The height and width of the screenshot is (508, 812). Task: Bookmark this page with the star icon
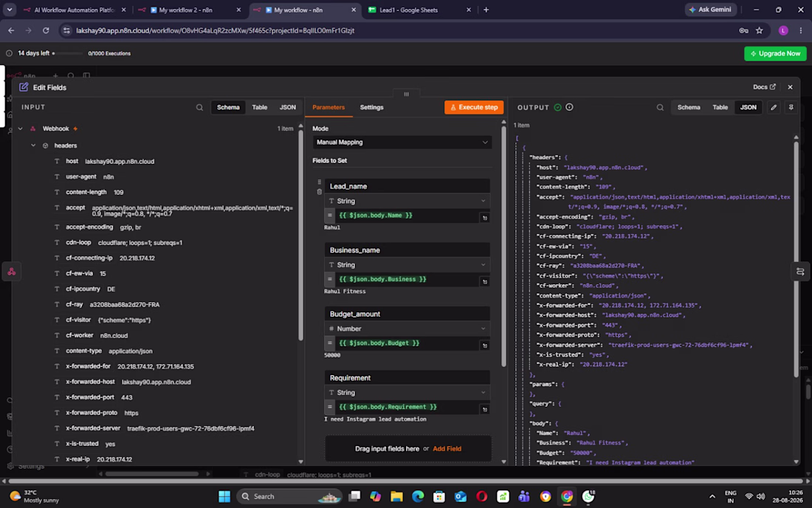pyautogui.click(x=759, y=30)
